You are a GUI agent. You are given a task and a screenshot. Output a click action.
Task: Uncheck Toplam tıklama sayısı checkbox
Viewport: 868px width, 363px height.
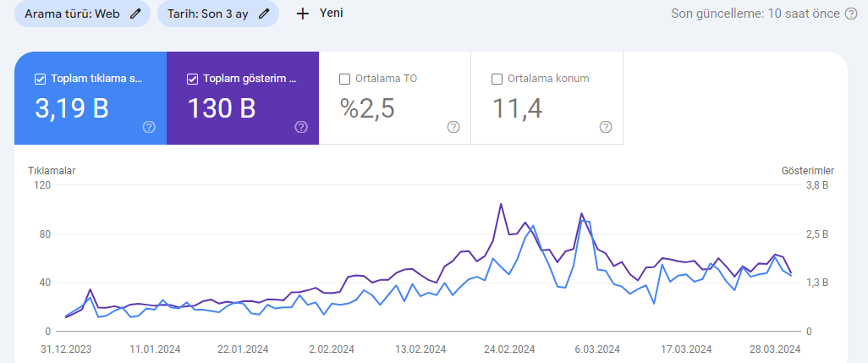(x=40, y=80)
